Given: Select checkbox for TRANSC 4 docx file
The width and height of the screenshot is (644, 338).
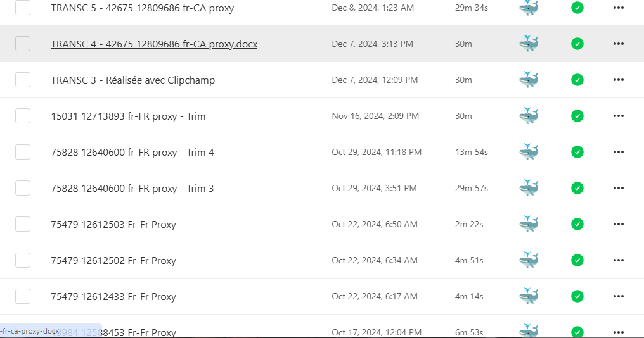Looking at the screenshot, I should click(x=23, y=44).
